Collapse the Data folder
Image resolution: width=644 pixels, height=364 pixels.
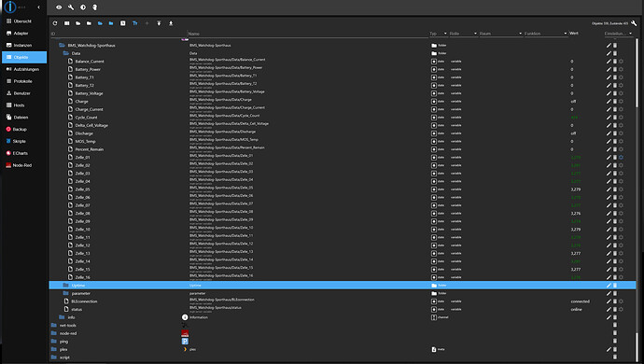click(x=65, y=53)
